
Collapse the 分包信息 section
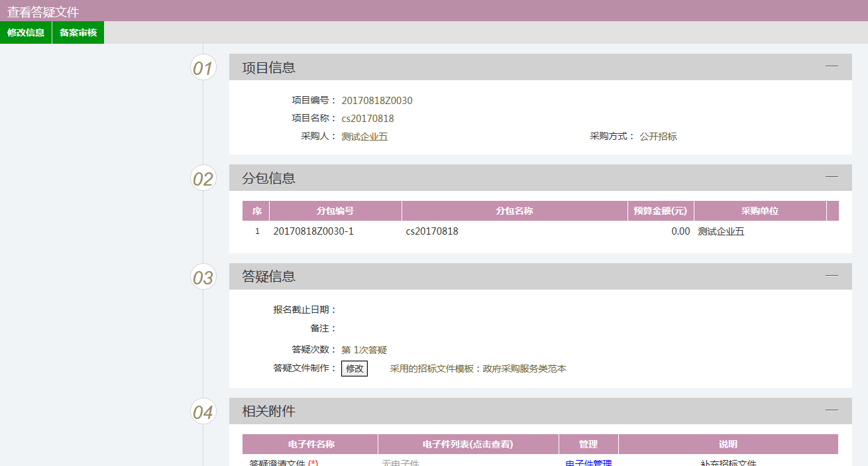click(x=832, y=177)
